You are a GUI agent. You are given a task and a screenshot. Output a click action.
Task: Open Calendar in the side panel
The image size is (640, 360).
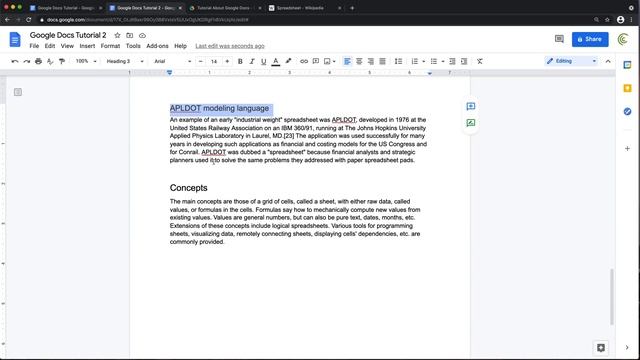point(627,65)
